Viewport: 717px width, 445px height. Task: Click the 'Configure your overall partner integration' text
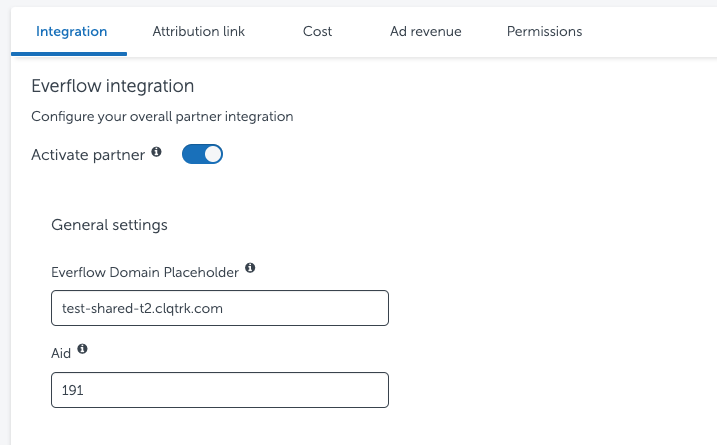162,117
